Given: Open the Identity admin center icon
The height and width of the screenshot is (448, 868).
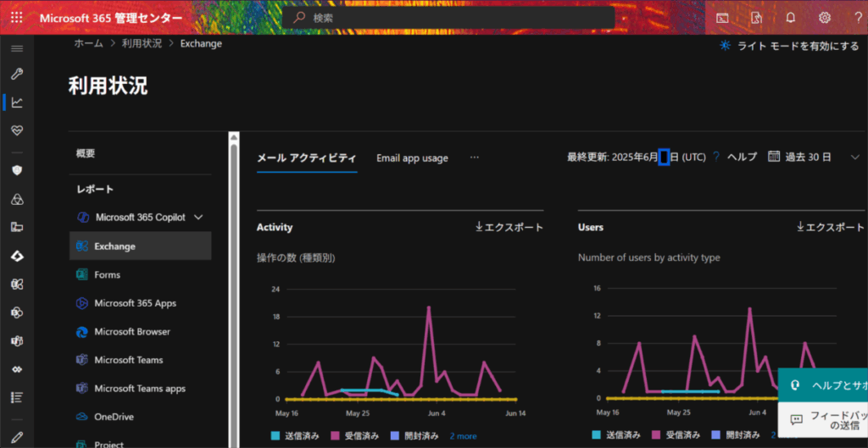Looking at the screenshot, I should [17, 256].
